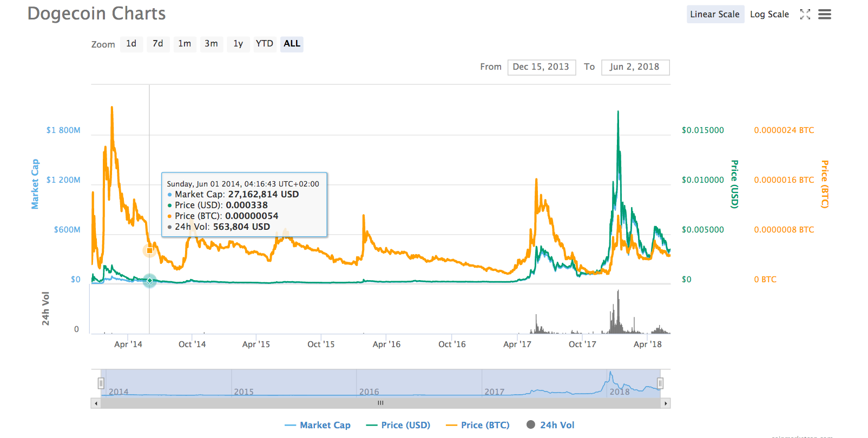Switch to Log Scale
This screenshot has height=438, width=868.
[769, 15]
